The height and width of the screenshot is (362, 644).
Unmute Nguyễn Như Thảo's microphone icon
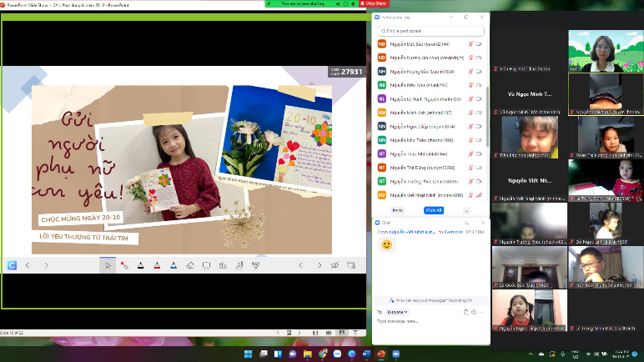click(471, 139)
